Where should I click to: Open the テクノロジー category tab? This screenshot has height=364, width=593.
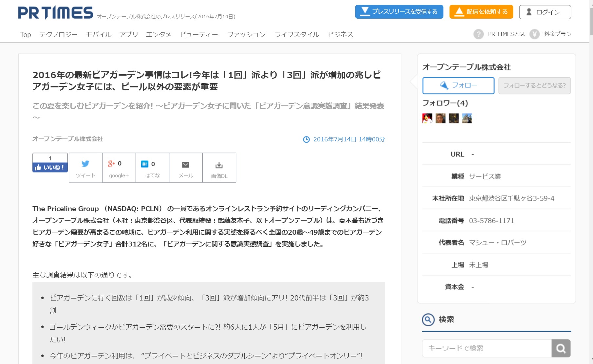[x=58, y=35]
